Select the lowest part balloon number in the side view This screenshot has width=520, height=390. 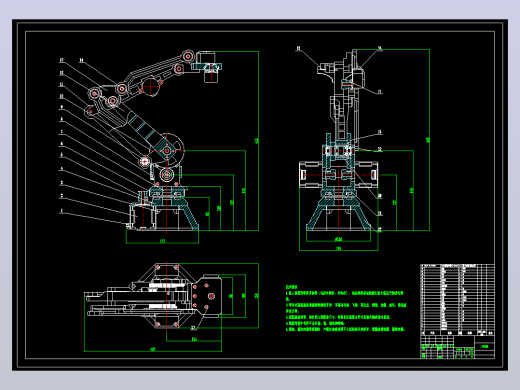click(61, 211)
